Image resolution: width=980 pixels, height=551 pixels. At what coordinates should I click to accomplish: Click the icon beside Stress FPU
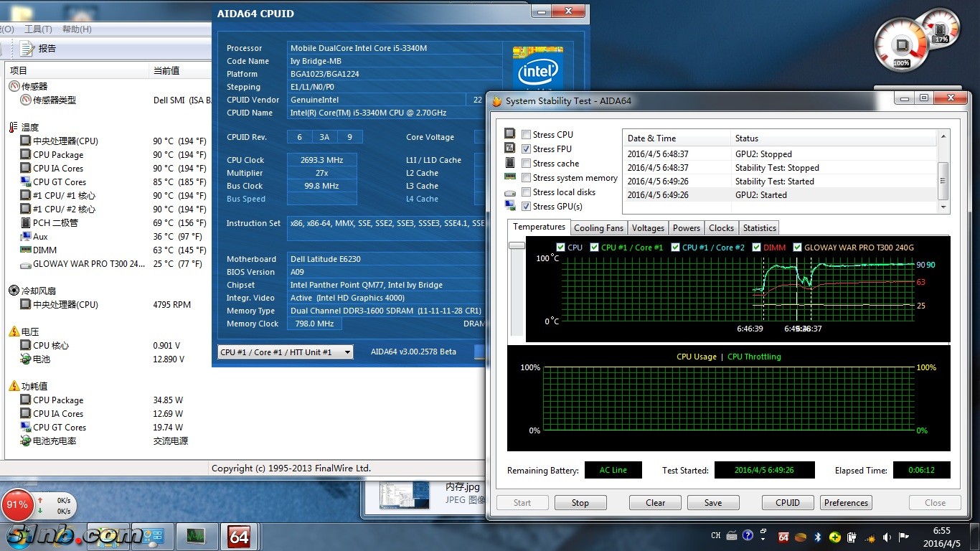pyautogui.click(x=509, y=149)
